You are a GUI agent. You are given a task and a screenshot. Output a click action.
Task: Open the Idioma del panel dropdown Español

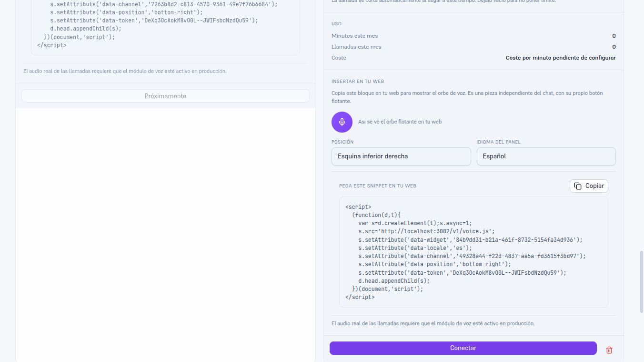point(546,156)
